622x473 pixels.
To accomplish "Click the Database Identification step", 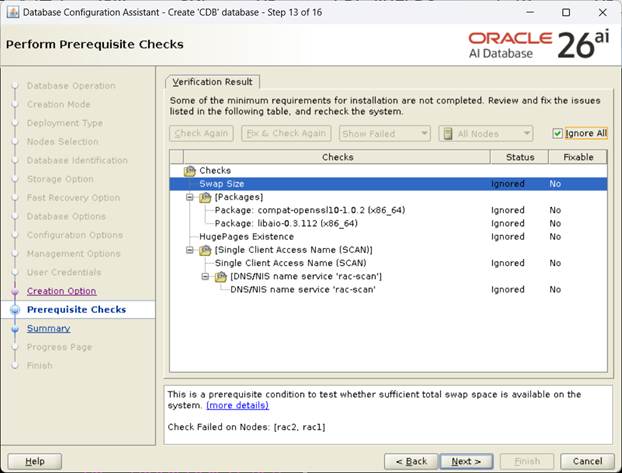I will [77, 160].
